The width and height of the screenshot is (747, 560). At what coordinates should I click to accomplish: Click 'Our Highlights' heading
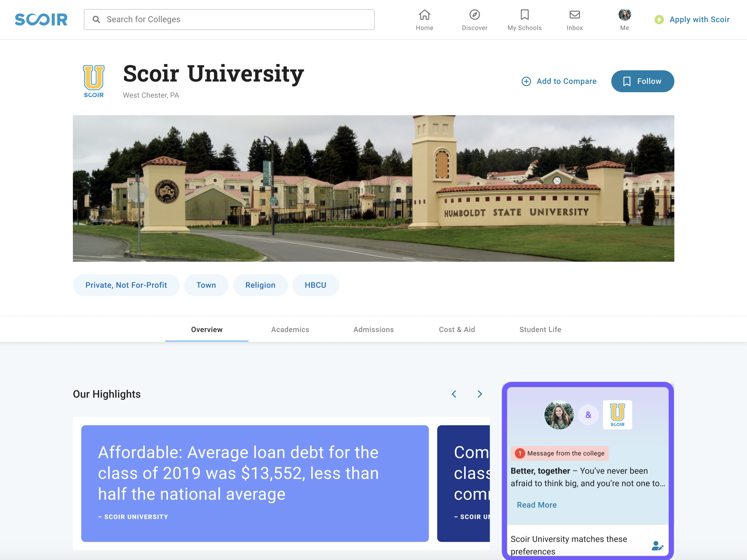107,394
